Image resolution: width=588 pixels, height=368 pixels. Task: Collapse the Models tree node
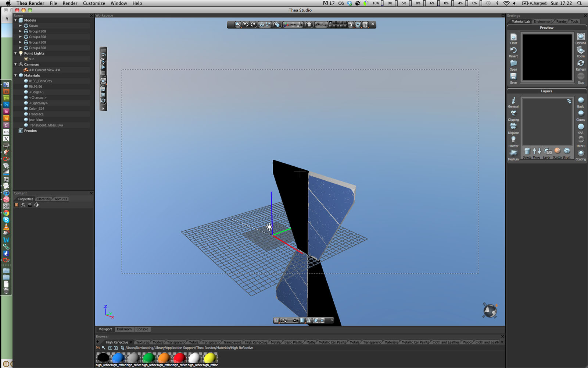click(16, 20)
